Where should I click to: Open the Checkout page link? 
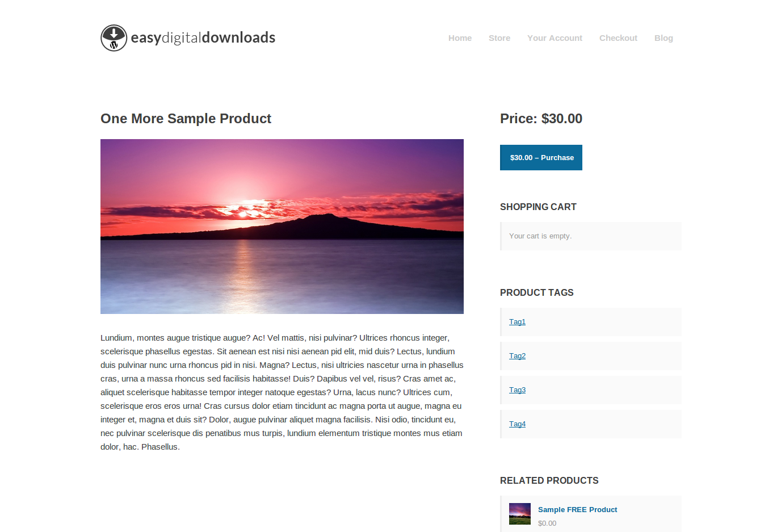pyautogui.click(x=618, y=38)
